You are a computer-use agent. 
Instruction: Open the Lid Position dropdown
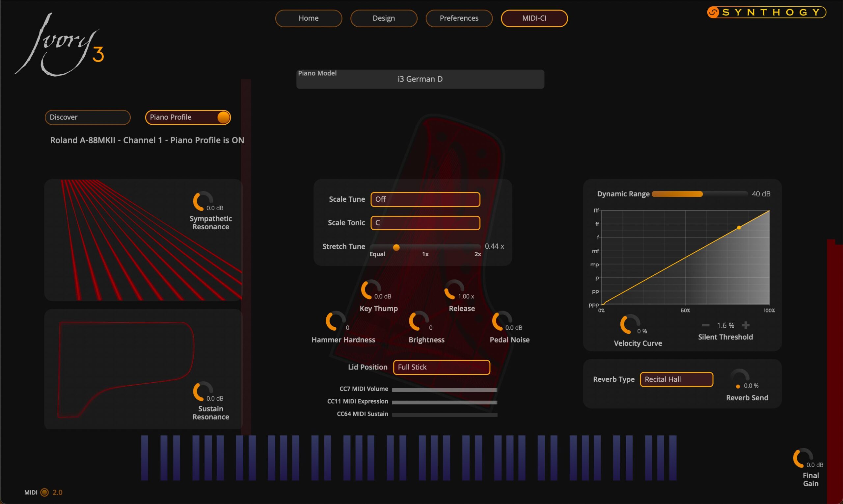point(442,367)
